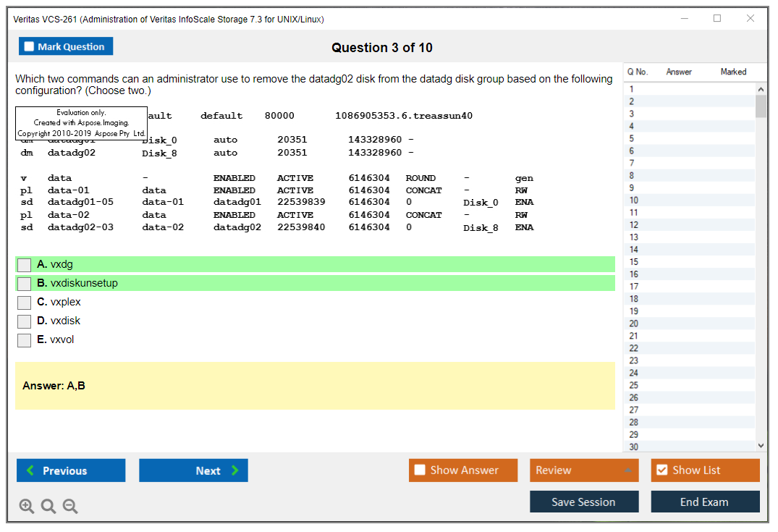Image resolution: width=778 pixels, height=532 pixels.
Task: Check answer option A. vxdg
Action: [25, 265]
